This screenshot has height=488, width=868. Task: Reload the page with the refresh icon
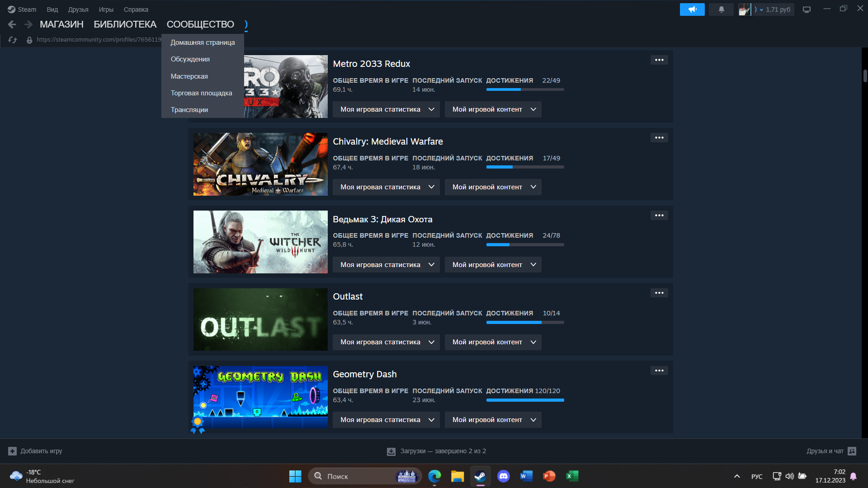13,40
